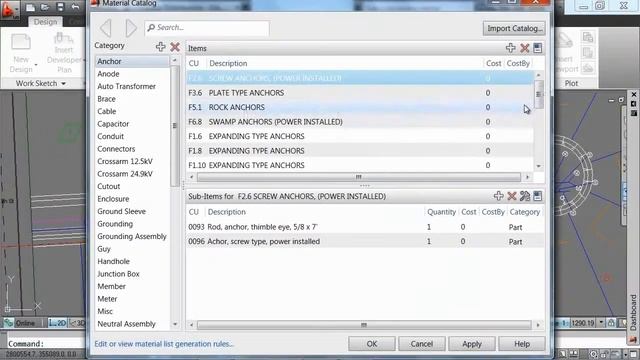Select sub-item 0096 Achor, screw type
This screenshot has height=360, width=640.
pyautogui.click(x=365, y=242)
